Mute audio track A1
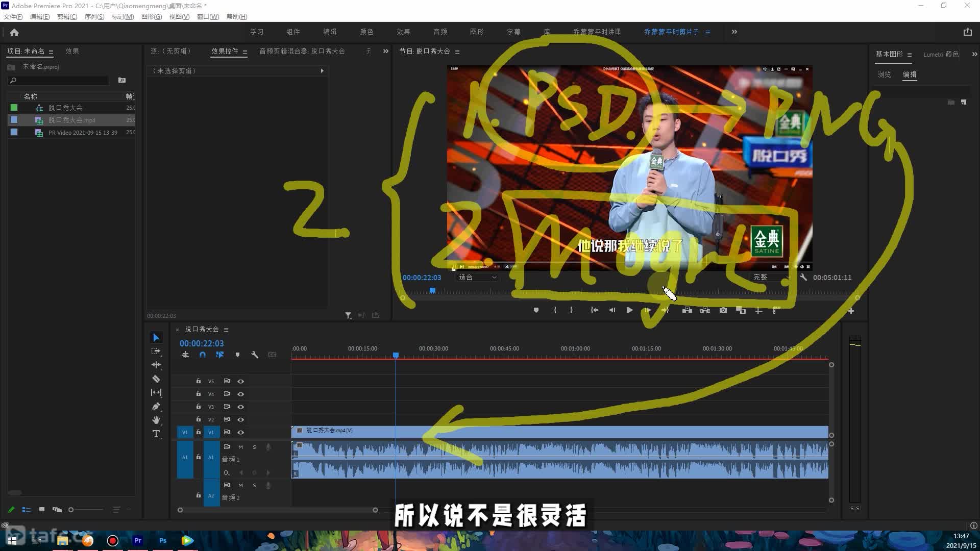Screen dimensions: 980x551 [x=240, y=447]
